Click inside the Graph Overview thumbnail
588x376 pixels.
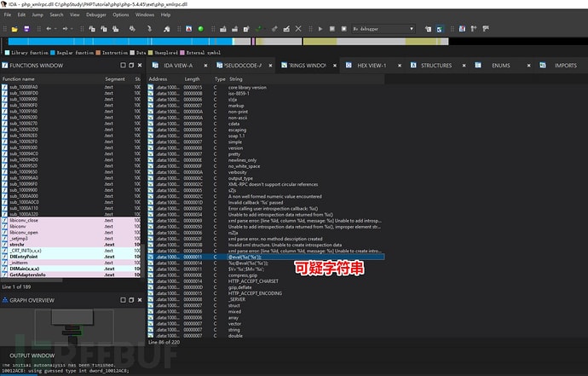(72, 326)
